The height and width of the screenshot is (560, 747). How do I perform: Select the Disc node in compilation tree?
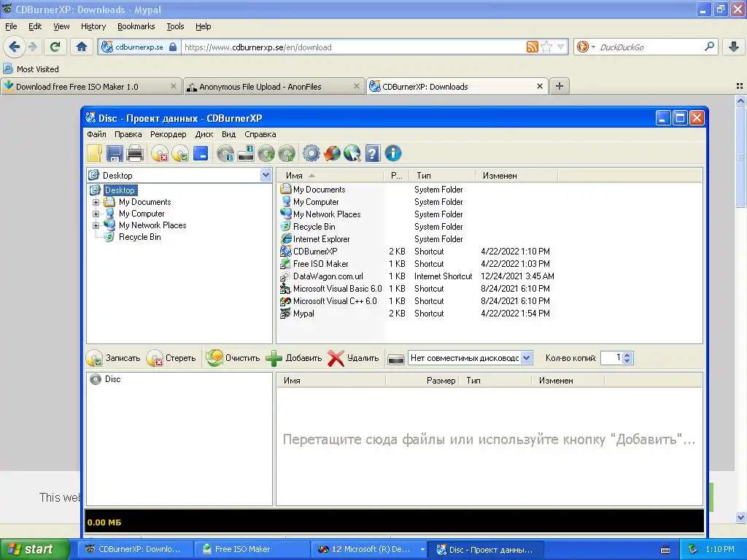click(x=112, y=379)
